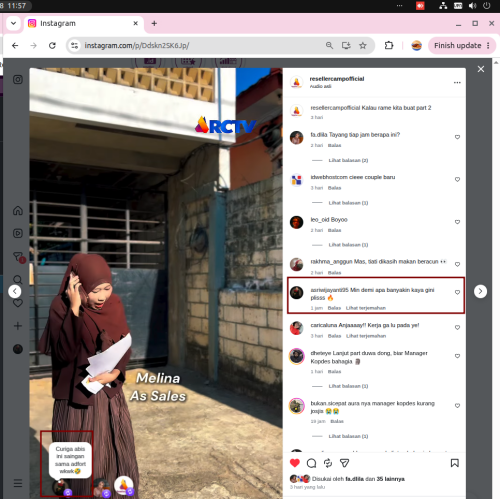This screenshot has height=499, width=500.
Task: Tap the repost arrows icon
Action: (x=328, y=463)
